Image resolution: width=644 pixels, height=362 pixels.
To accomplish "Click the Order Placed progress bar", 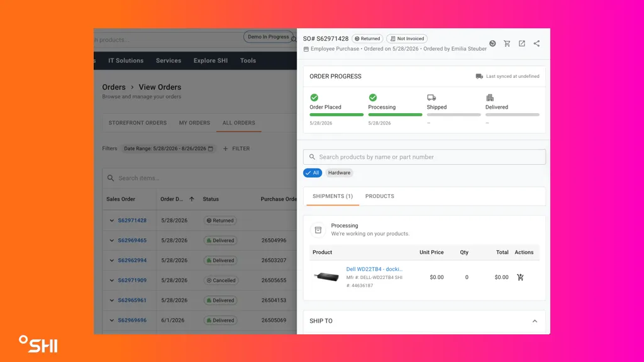I will pyautogui.click(x=336, y=115).
